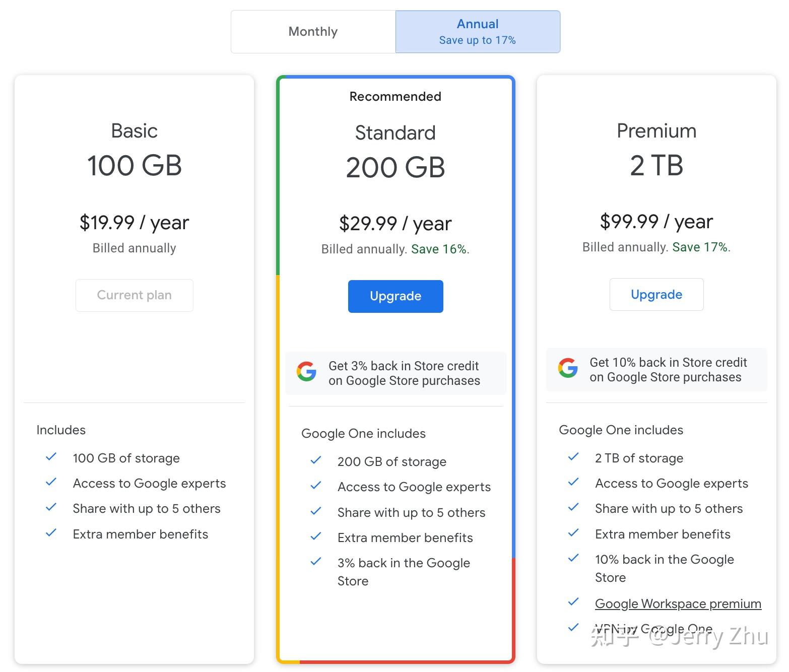The image size is (789, 672).
Task: Click Upgrade on the Standard 200 GB plan
Action: click(x=395, y=296)
